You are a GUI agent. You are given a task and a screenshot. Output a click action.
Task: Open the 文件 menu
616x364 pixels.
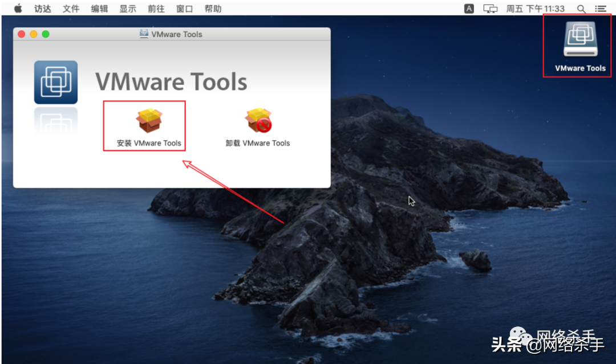coord(71,9)
